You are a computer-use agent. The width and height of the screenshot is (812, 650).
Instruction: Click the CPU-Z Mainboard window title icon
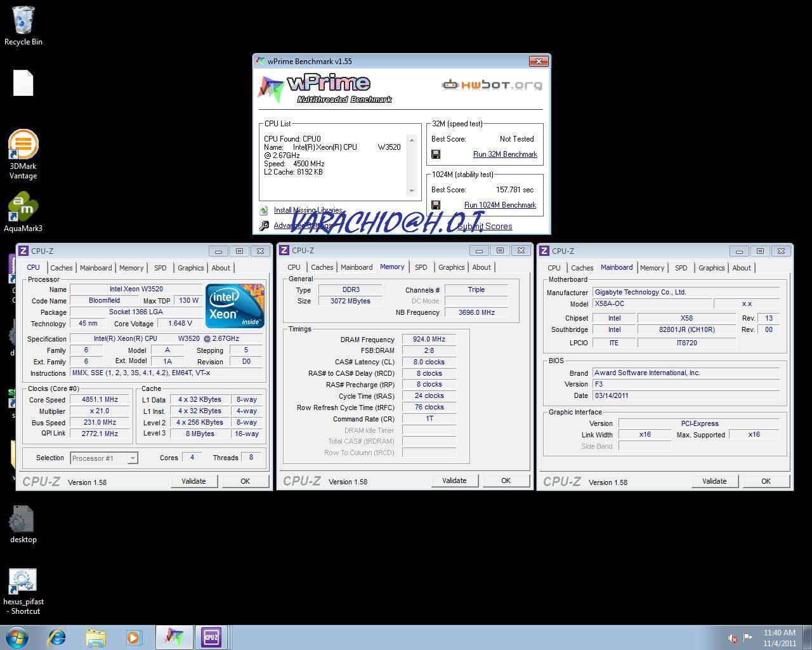click(544, 251)
